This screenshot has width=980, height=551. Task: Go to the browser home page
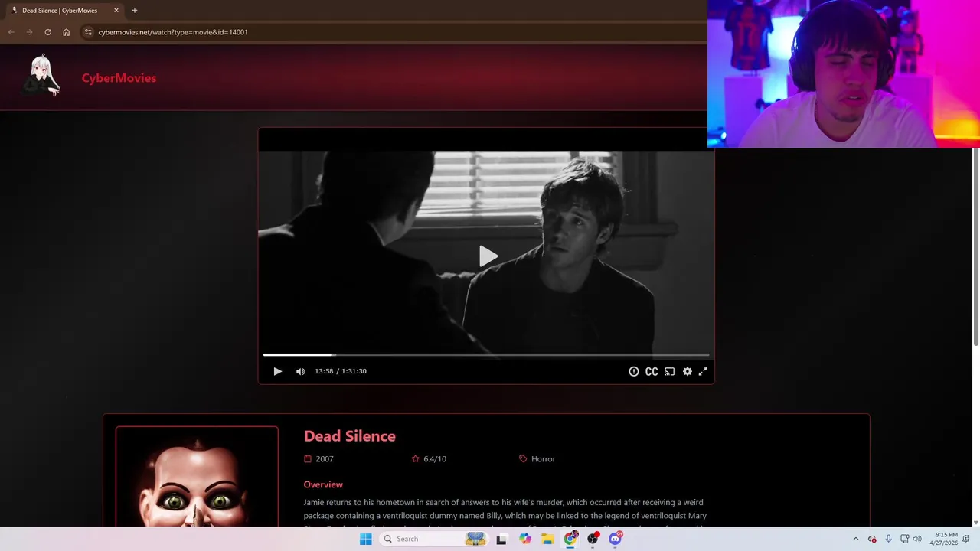coord(66,32)
